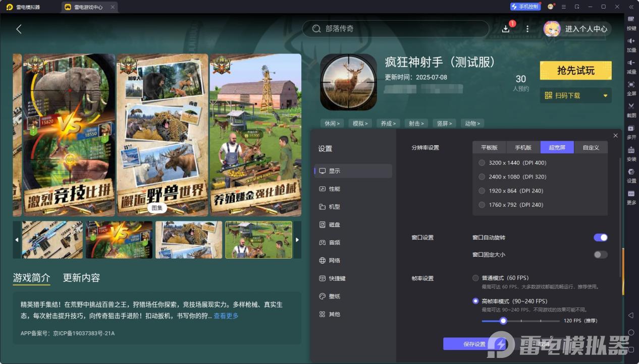Click the 抢先试玩 button
Viewport: 639px width, 364px height.
click(x=575, y=71)
